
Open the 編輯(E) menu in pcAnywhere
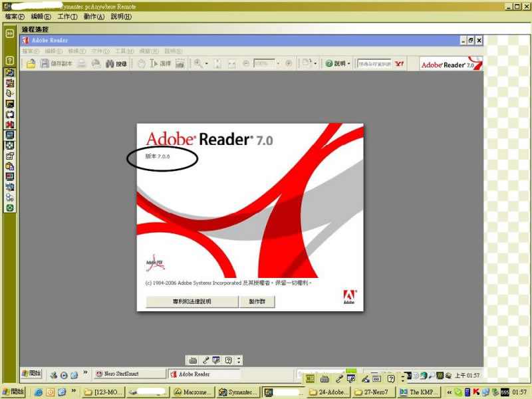point(41,17)
